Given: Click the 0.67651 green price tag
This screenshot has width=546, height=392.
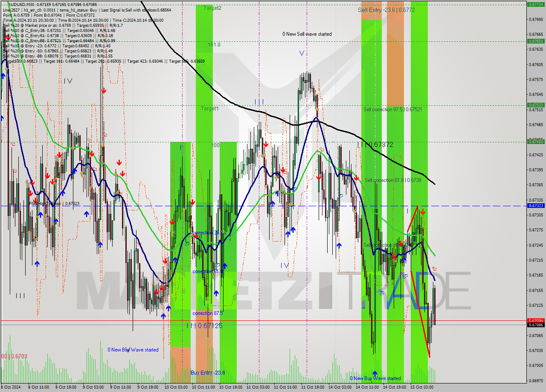Looking at the screenshot, I should [535, 41].
